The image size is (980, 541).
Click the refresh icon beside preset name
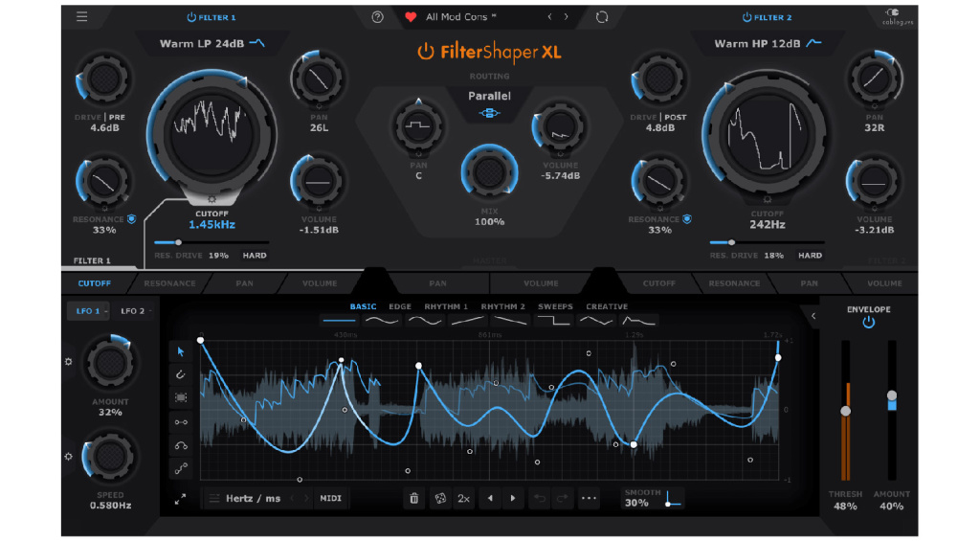click(x=601, y=17)
